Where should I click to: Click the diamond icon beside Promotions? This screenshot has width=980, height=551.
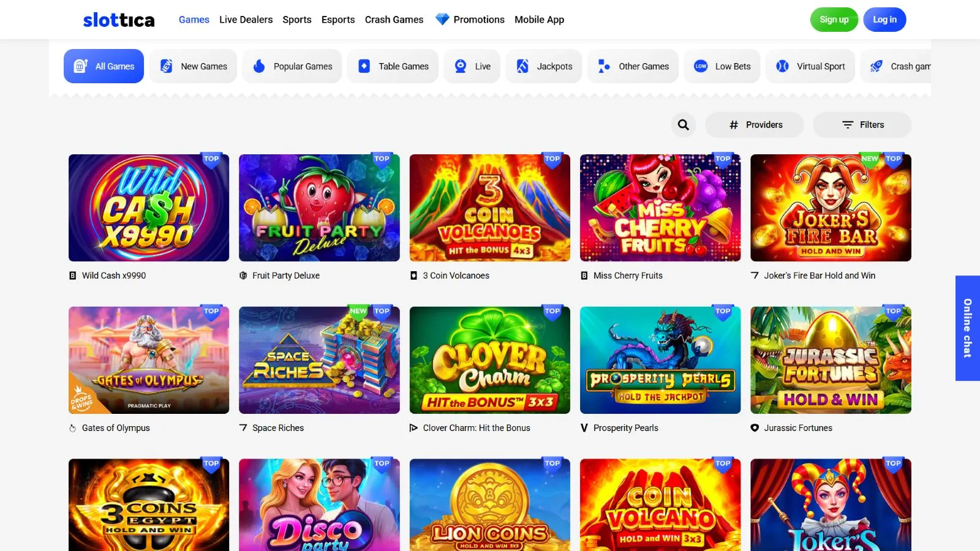point(442,20)
